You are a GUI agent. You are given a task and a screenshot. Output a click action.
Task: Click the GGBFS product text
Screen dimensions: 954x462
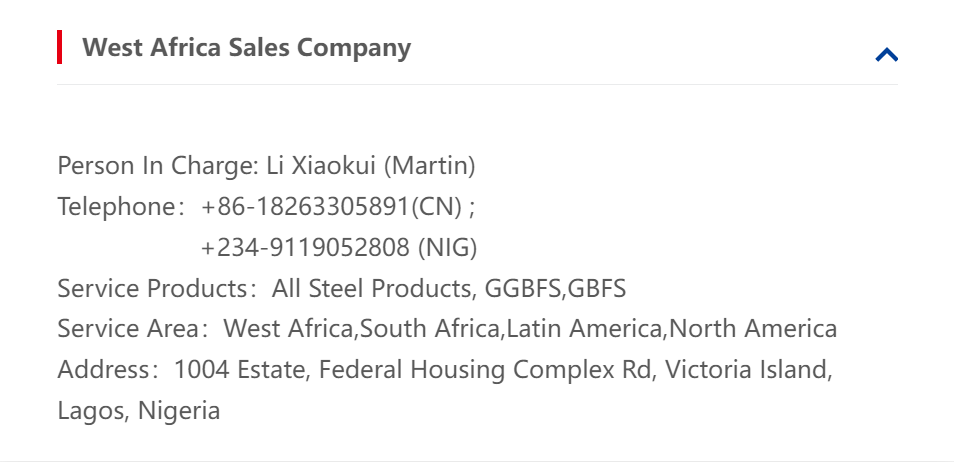[524, 289]
